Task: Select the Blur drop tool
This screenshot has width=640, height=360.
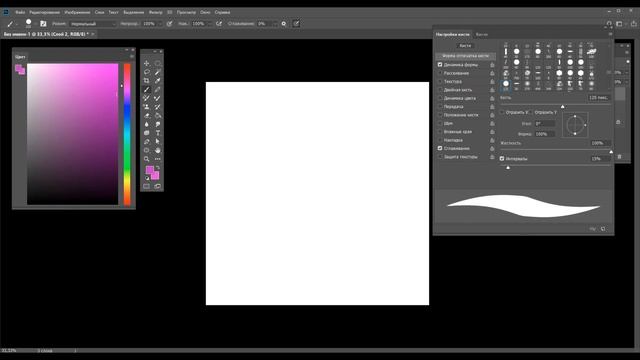Action: click(147, 124)
